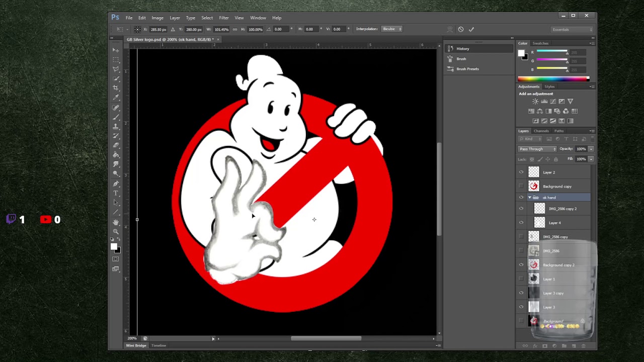Toggle Quick Mask mode
644x362 pixels.
click(116, 259)
